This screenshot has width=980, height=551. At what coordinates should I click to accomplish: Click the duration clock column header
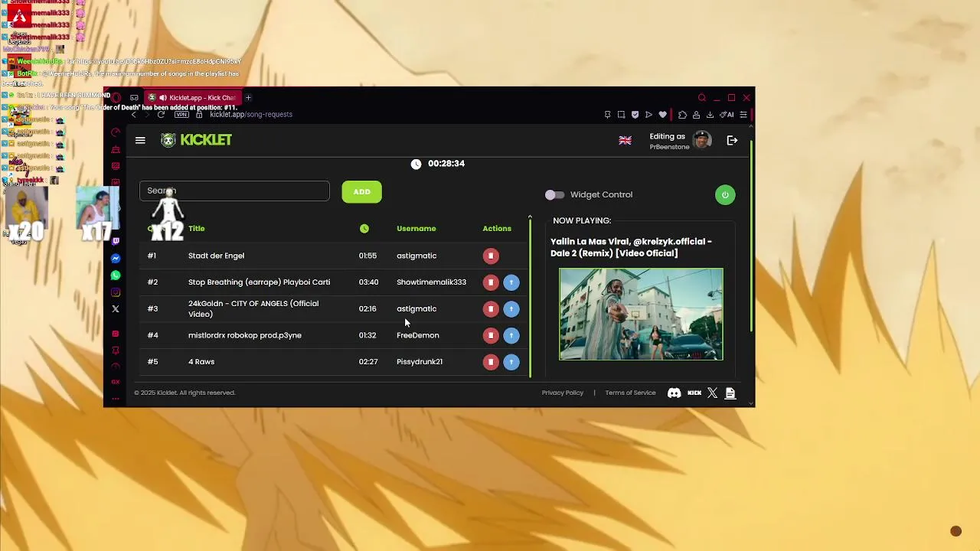tap(364, 228)
